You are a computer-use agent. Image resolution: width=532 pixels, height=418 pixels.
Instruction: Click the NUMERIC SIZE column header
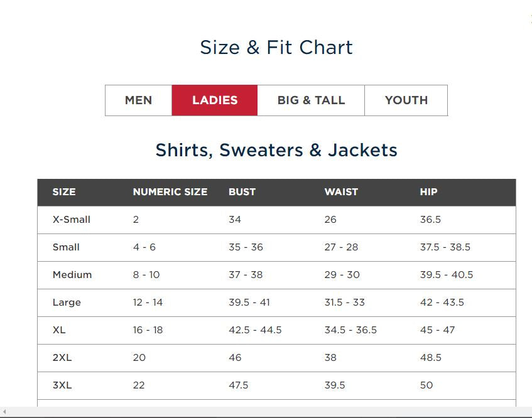coord(170,192)
